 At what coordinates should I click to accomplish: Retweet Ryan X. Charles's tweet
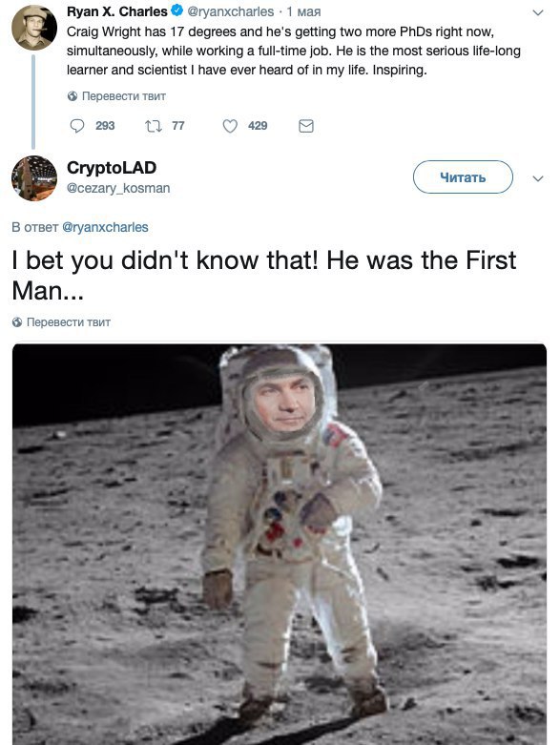153,126
